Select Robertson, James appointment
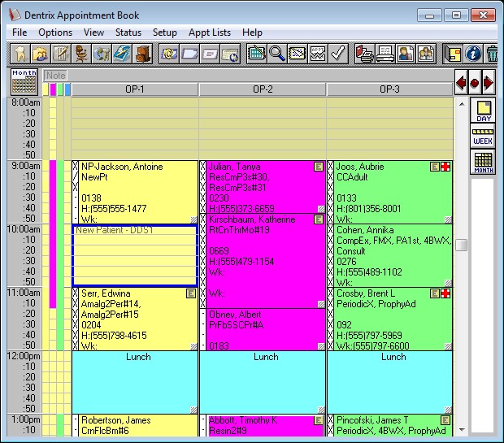 click(x=135, y=425)
